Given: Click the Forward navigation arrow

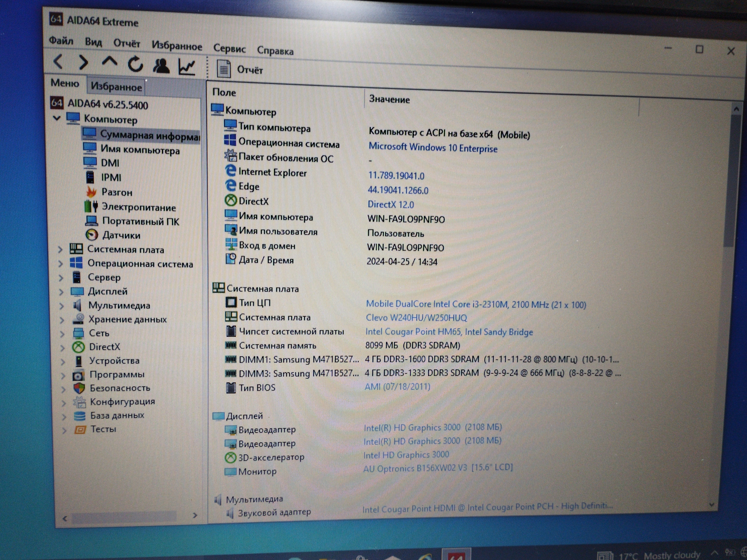Looking at the screenshot, I should coord(83,62).
